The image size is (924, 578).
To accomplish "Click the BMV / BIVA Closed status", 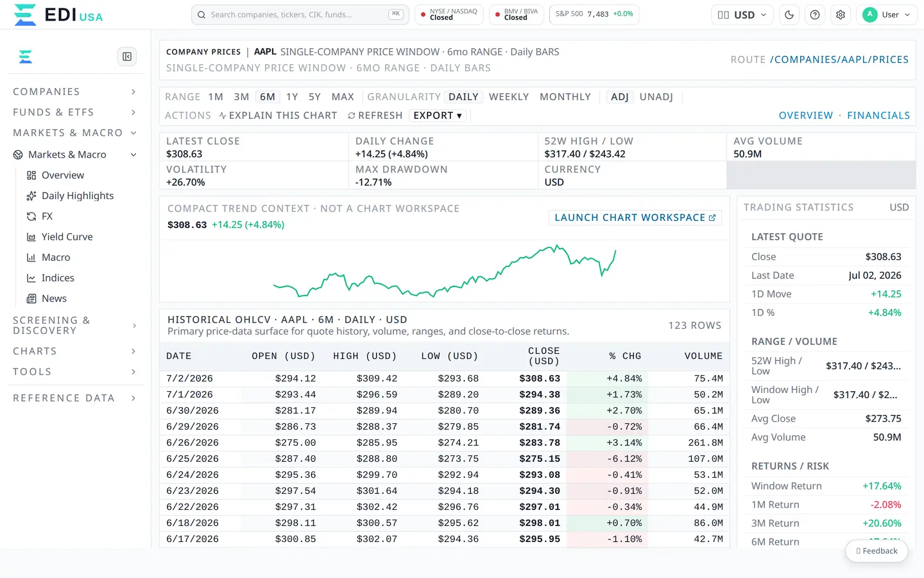I will coord(517,15).
